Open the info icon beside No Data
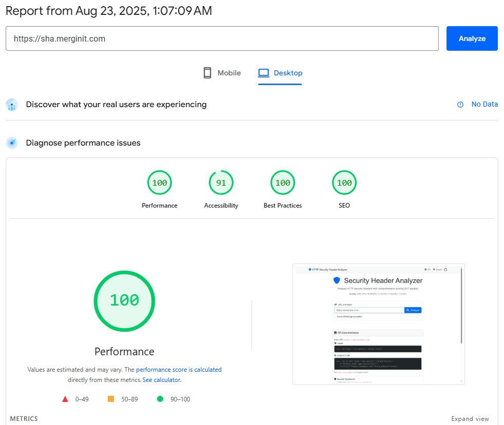The width and height of the screenshot is (504, 425). (460, 104)
